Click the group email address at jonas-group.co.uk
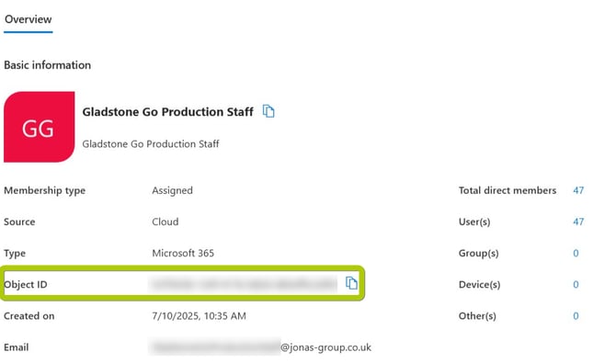Image resolution: width=616 pixels, height=364 pixels. point(261,347)
